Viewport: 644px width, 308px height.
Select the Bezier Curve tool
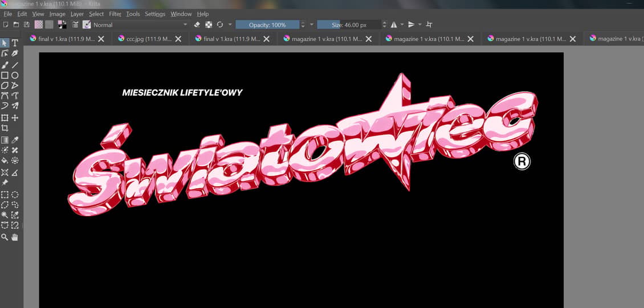pos(5,96)
